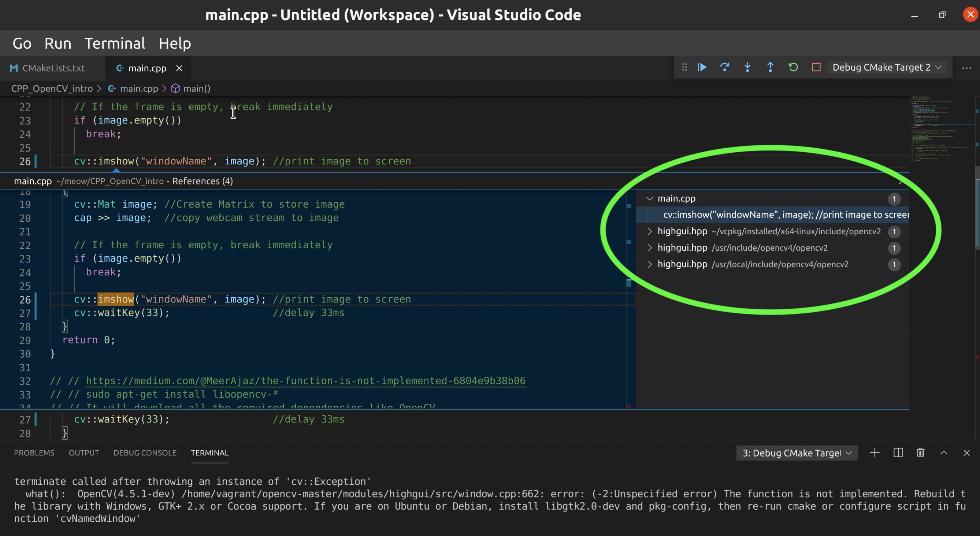Select the TERMINAL panel tab
Viewport: 980px width, 536px height.
coord(209,453)
